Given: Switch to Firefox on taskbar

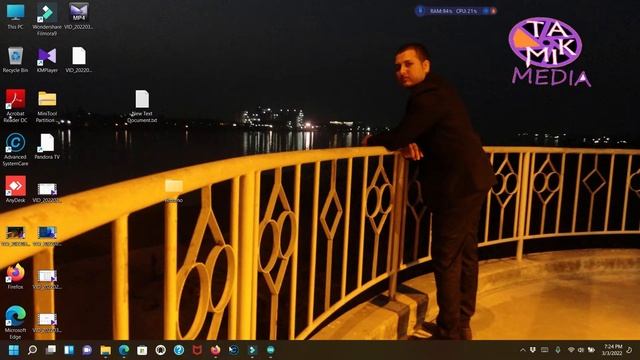Looking at the screenshot, I should 216,350.
